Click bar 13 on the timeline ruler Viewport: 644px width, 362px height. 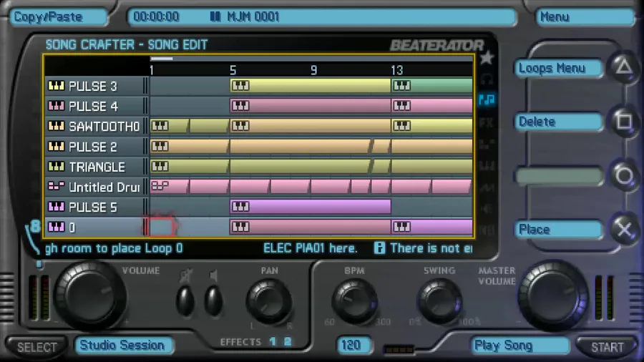pos(396,70)
